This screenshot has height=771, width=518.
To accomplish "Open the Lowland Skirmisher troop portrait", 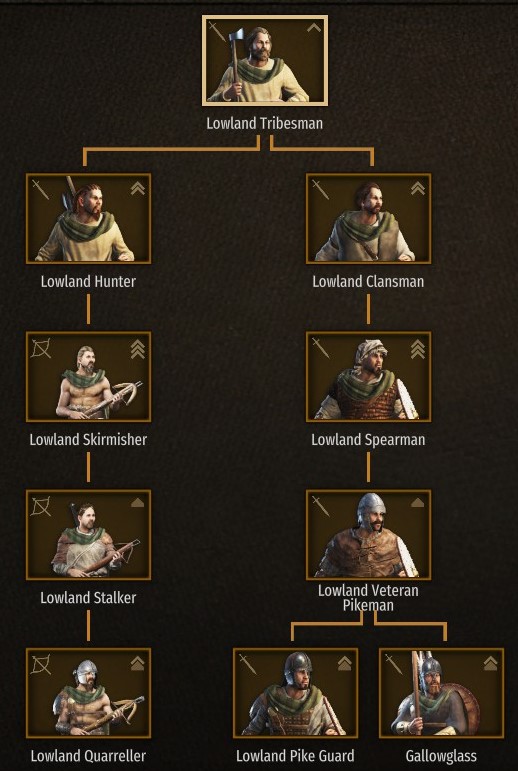I will click(89, 377).
